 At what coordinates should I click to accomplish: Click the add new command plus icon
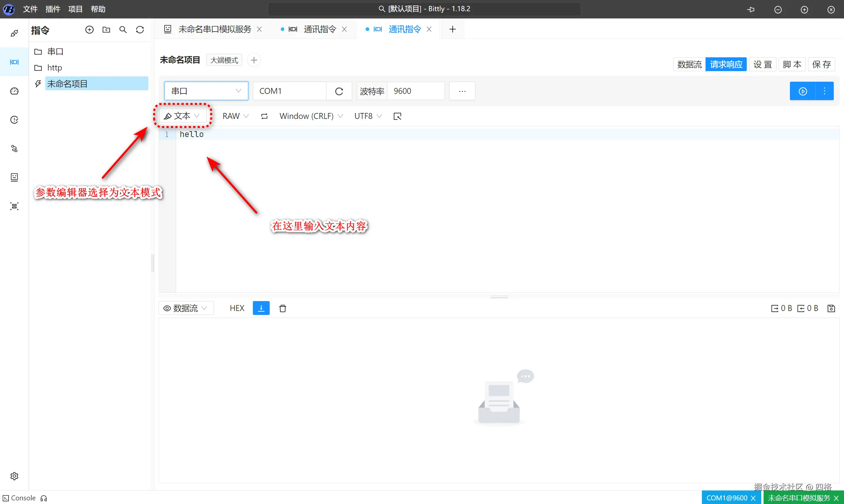(89, 30)
